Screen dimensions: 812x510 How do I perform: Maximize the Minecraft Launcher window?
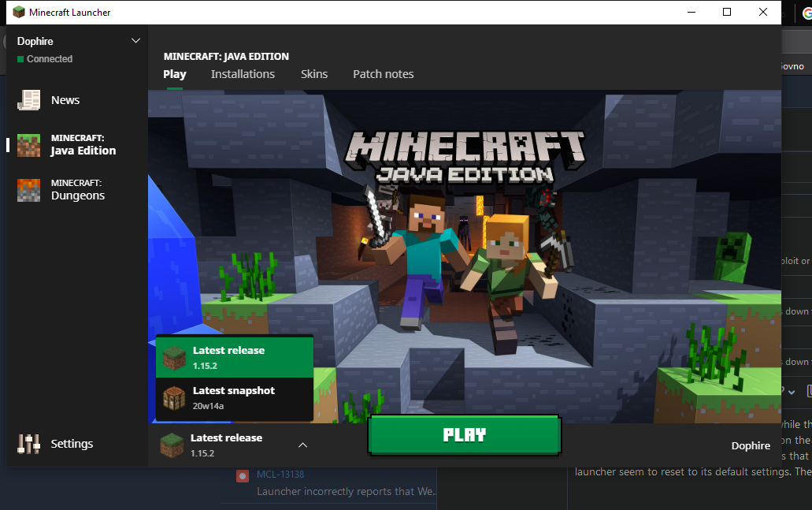point(727,12)
